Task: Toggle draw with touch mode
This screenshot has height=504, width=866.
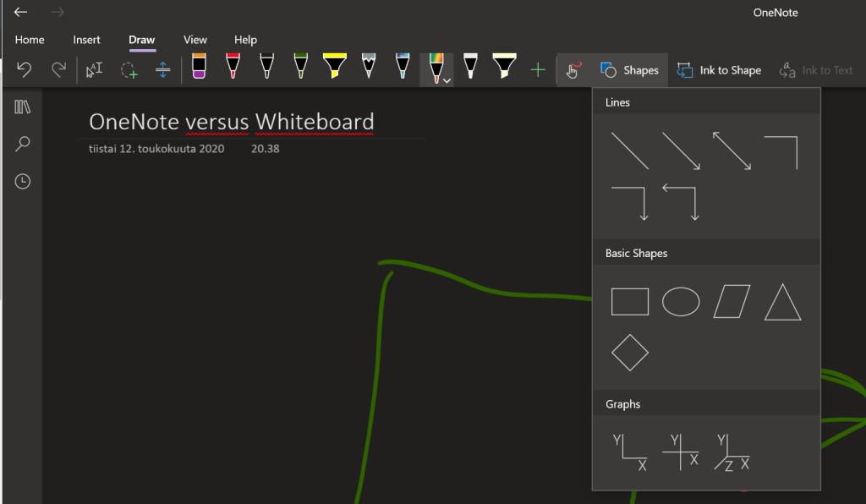Action: click(x=573, y=70)
